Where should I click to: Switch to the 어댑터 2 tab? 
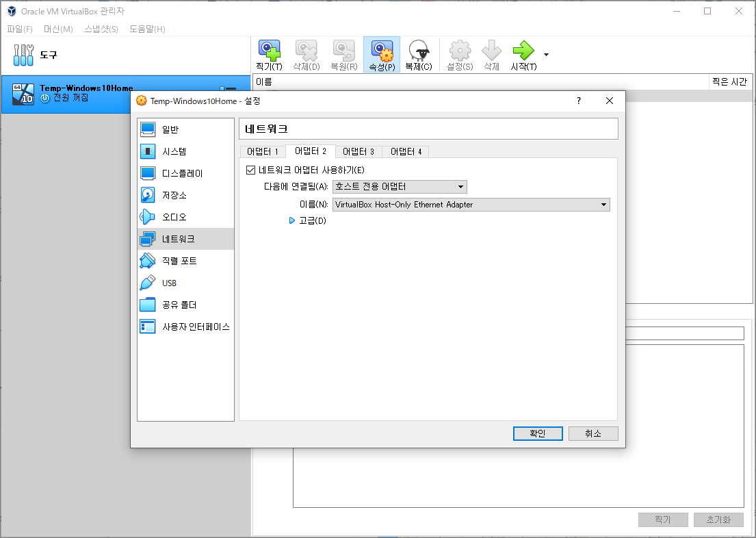click(311, 151)
